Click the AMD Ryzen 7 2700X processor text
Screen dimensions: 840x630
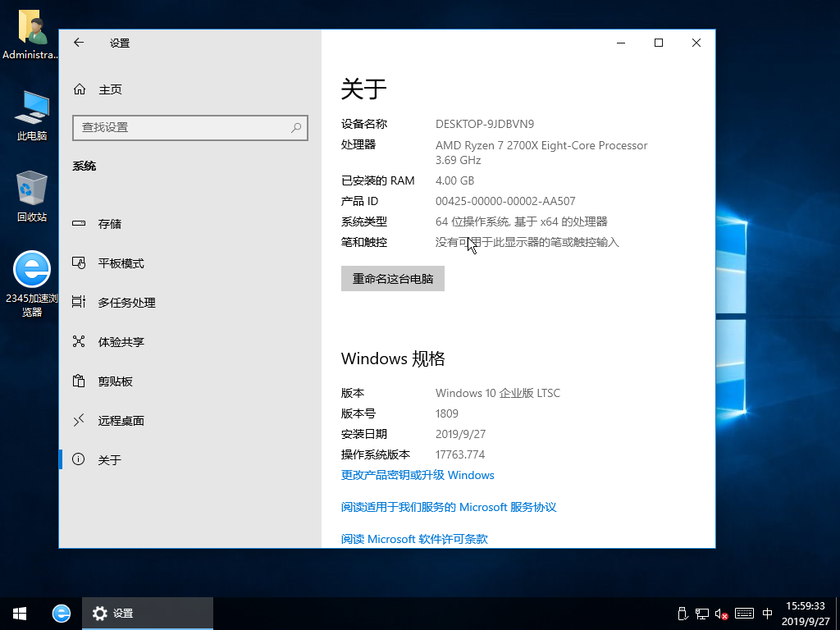(x=541, y=153)
